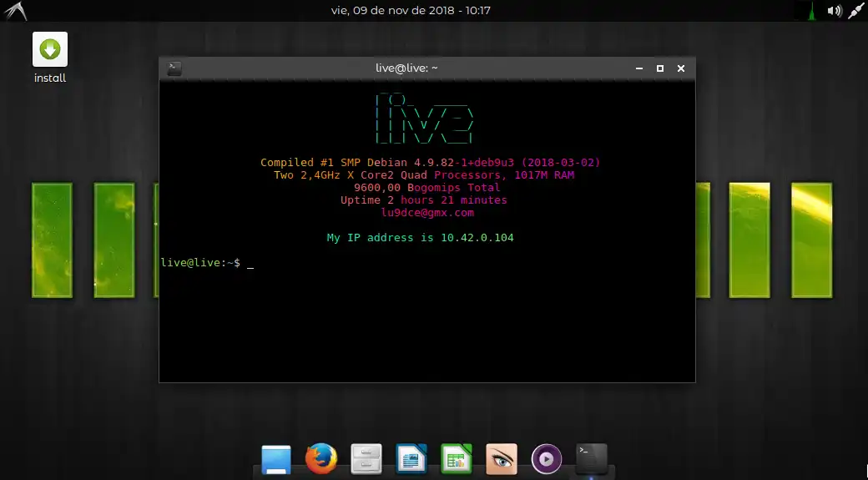Open the LXQt main menu icon
The width and height of the screenshot is (868, 480).
[15, 11]
